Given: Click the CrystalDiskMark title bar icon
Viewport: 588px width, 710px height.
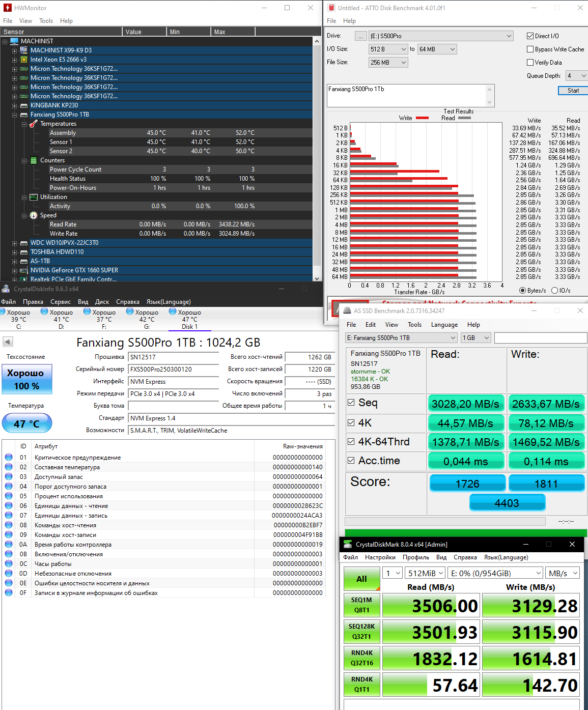Looking at the screenshot, I should click(x=348, y=544).
